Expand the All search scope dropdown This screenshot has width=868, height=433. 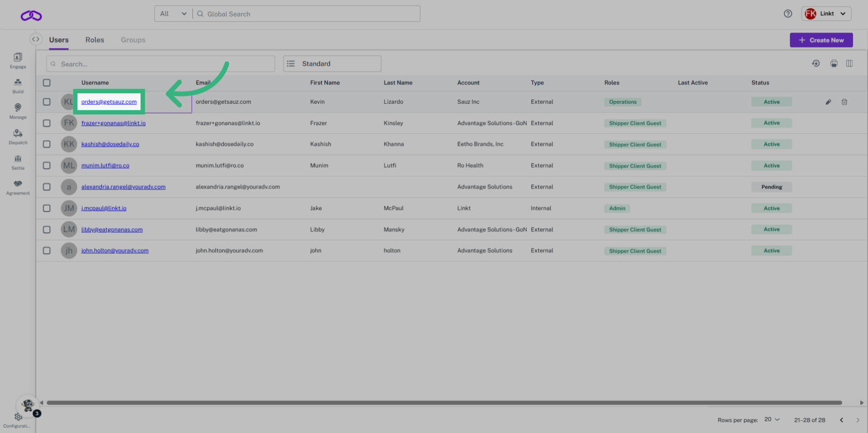tap(173, 14)
